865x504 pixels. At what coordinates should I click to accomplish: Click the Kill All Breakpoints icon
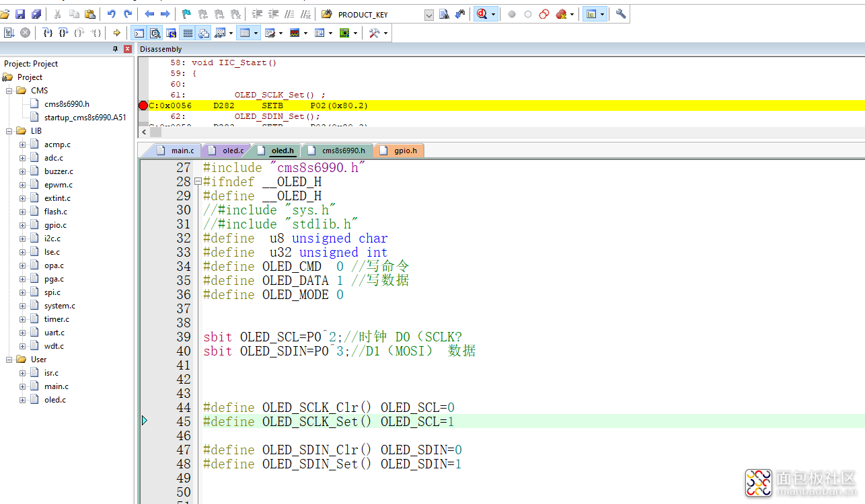[x=561, y=14]
